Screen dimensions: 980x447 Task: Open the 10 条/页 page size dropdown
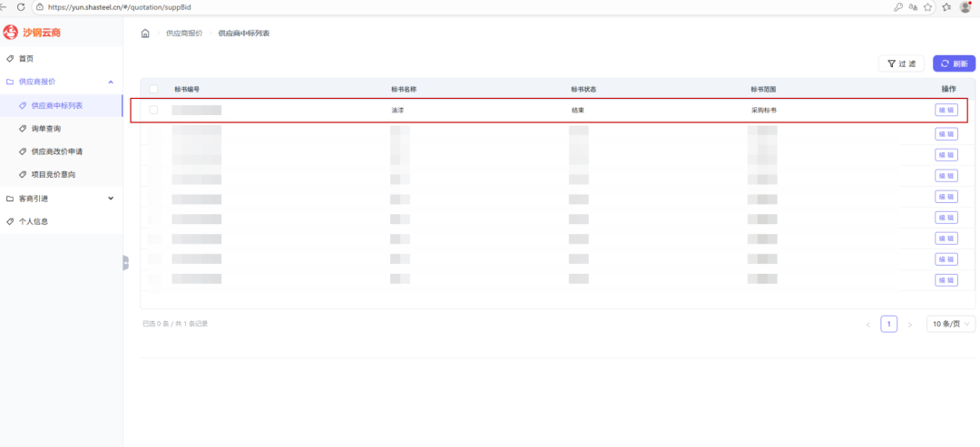tap(951, 324)
